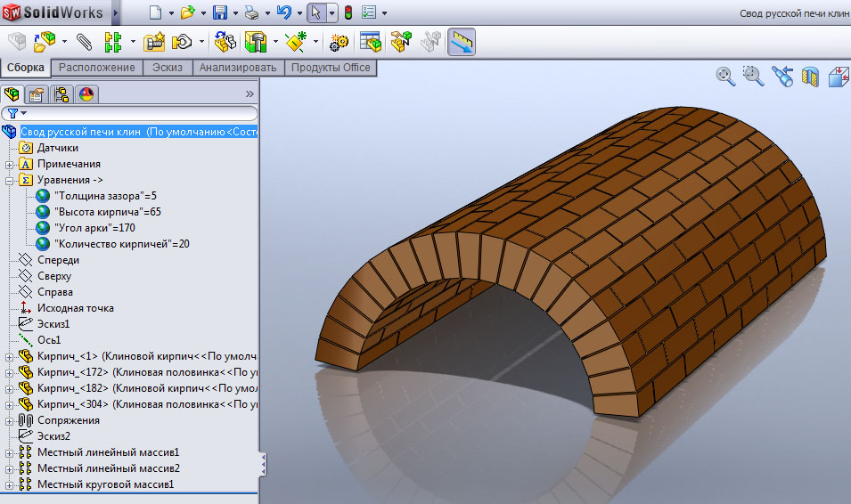
Task: Click the Rebuild traffic light icon
Action: pos(348,12)
